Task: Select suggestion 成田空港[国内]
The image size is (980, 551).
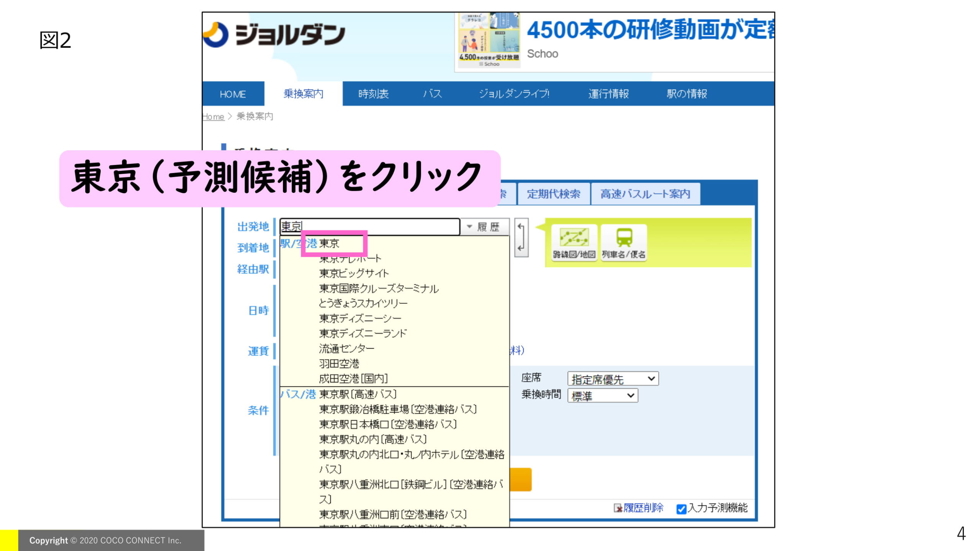Action: [353, 379]
